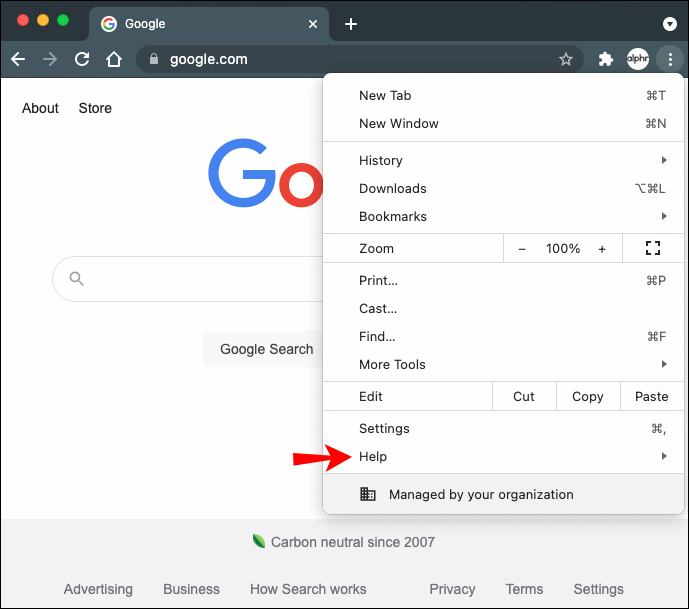
Task: Reload the page with the refresh icon
Action: (x=82, y=59)
